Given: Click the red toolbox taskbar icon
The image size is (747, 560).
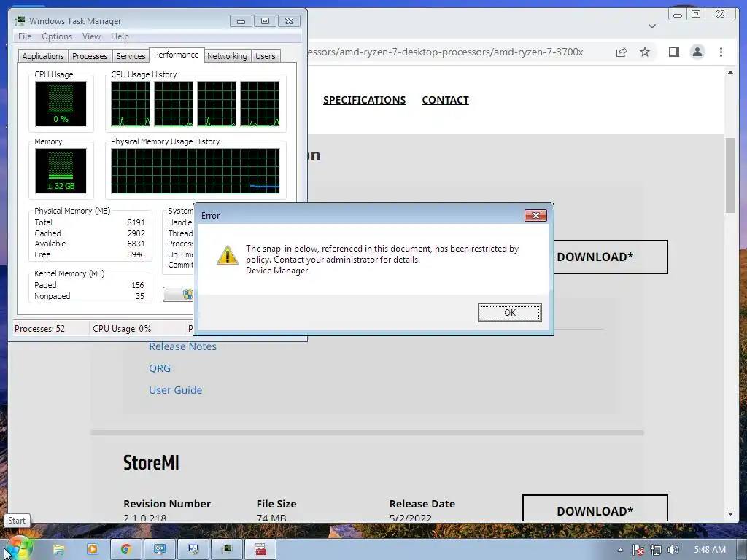Looking at the screenshot, I should 260,550.
